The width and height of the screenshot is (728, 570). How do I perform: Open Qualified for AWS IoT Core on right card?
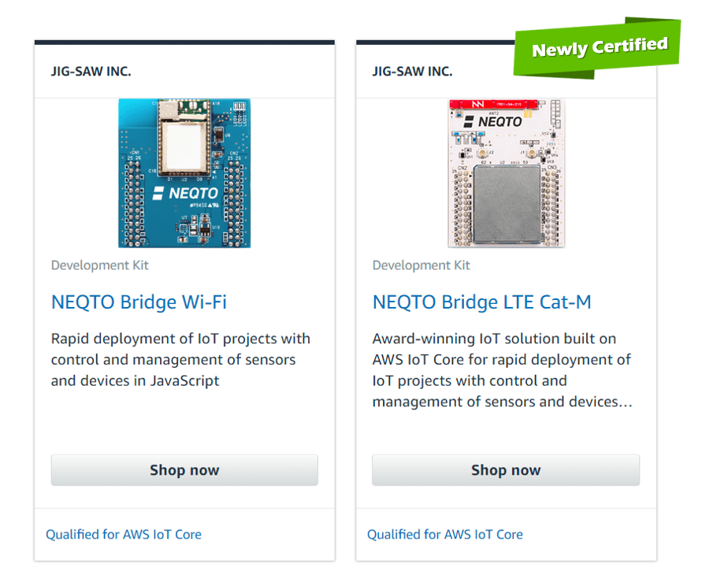(445, 534)
